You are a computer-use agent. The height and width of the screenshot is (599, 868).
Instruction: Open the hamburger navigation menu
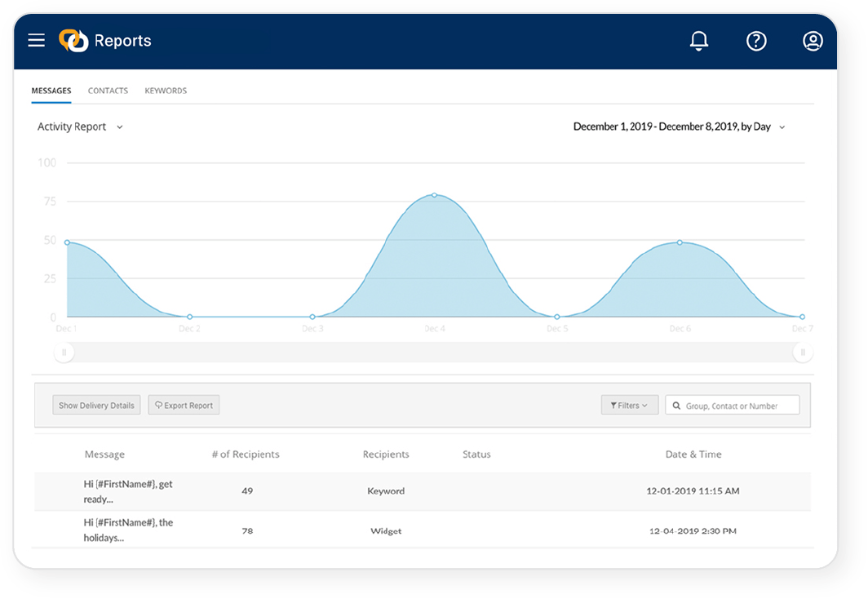37,41
